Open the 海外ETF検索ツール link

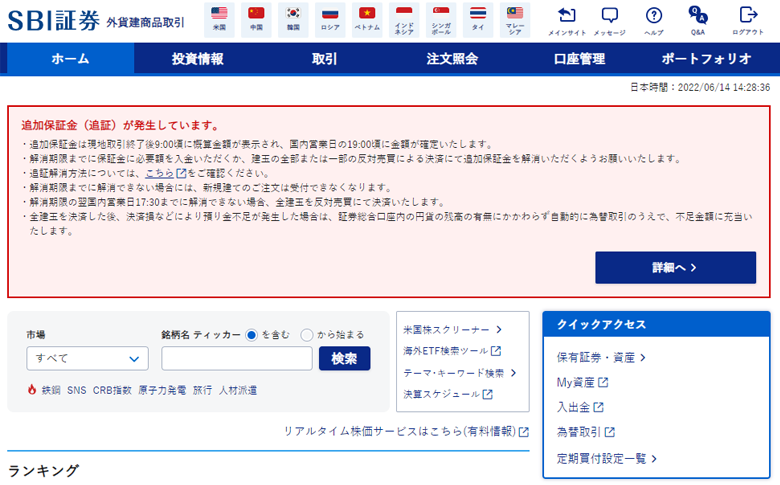(452, 351)
